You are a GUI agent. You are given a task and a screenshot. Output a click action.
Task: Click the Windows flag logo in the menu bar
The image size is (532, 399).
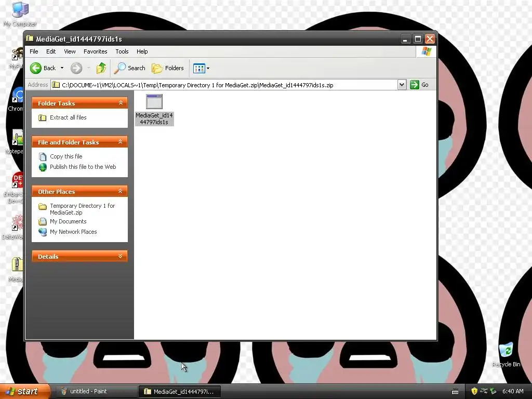426,51
